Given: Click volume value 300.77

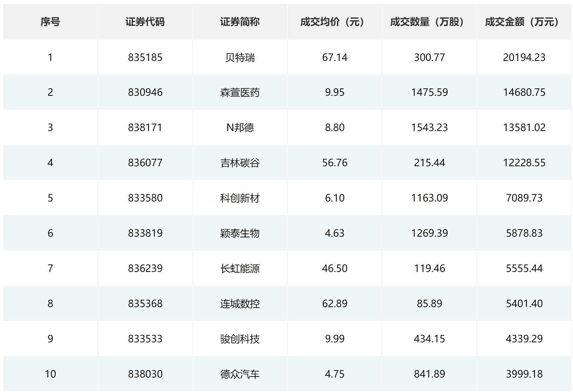Looking at the screenshot, I should tap(429, 57).
